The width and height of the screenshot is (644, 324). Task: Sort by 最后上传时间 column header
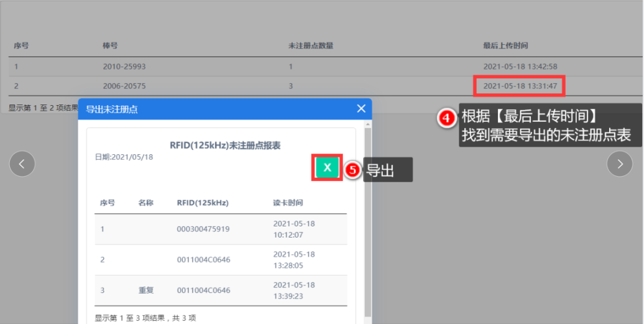505,46
